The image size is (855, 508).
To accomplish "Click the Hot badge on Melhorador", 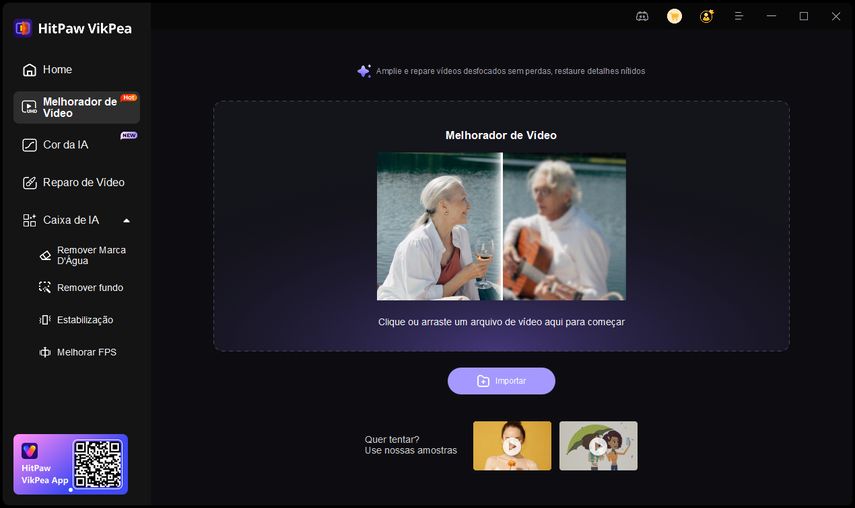I will tap(129, 98).
